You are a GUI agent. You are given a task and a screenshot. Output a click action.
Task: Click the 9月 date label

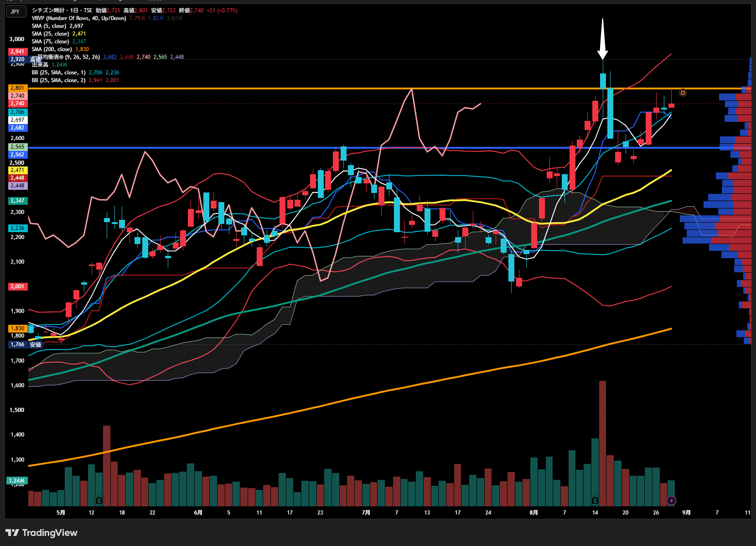[686, 513]
